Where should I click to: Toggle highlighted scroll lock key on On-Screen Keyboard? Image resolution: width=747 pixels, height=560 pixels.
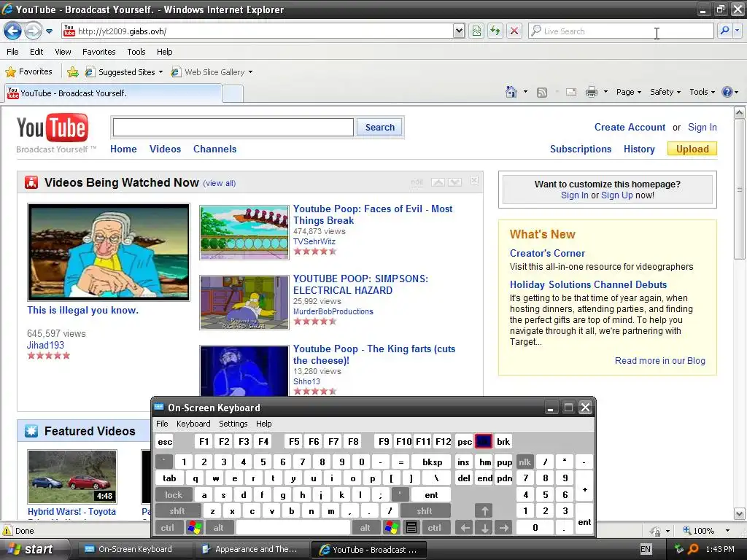(484, 441)
